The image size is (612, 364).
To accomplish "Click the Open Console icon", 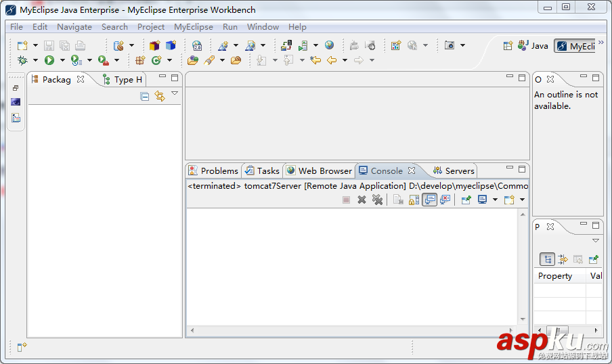I will (x=509, y=200).
